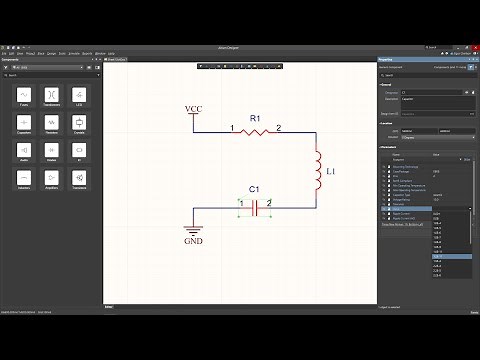Screen dimensions: 480x360
Task: Click lock icon of Voltage Rating parameter
Action: click(x=389, y=199)
